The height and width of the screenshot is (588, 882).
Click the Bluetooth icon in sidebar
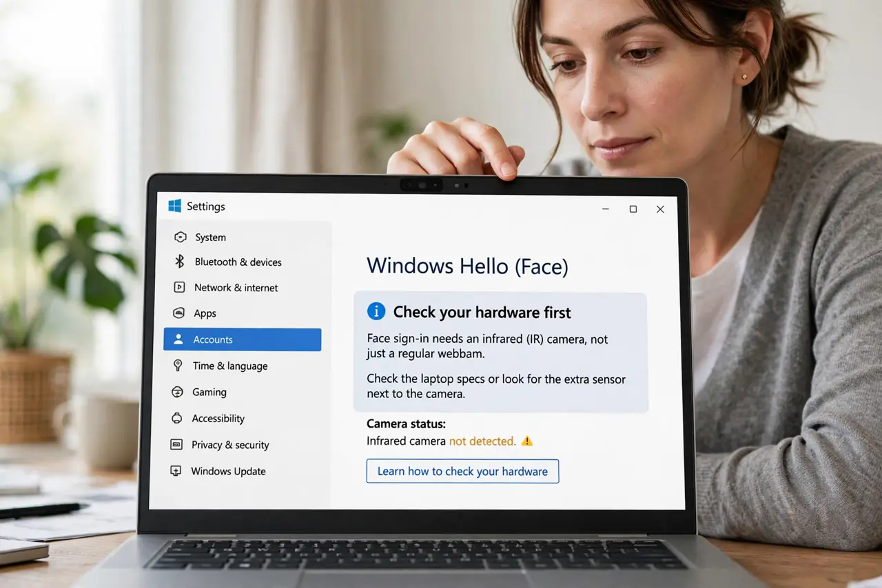[x=179, y=262]
